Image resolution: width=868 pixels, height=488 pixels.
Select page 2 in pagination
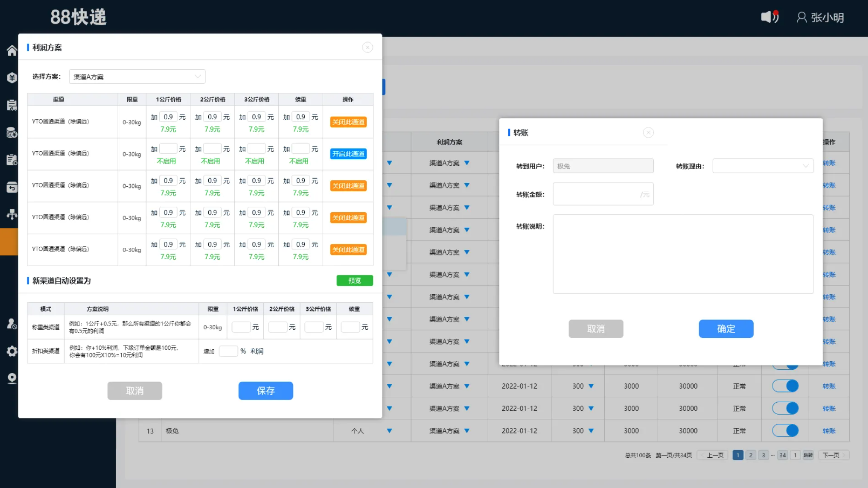tap(750, 455)
